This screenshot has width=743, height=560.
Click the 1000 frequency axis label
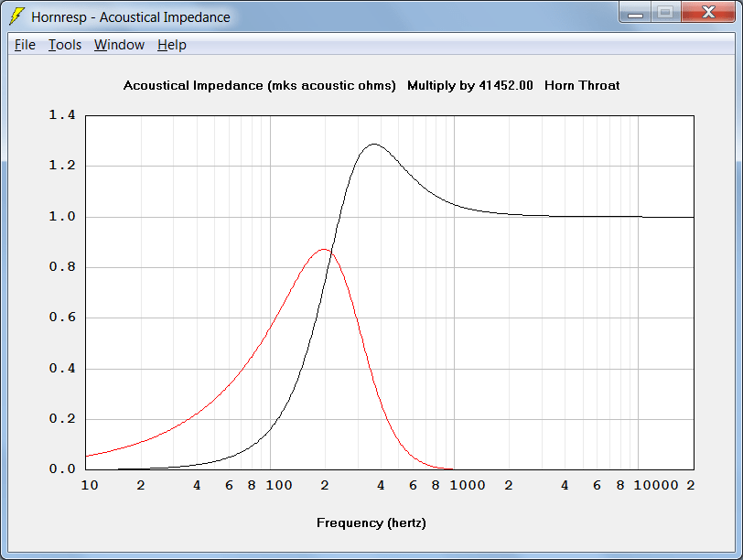(468, 485)
